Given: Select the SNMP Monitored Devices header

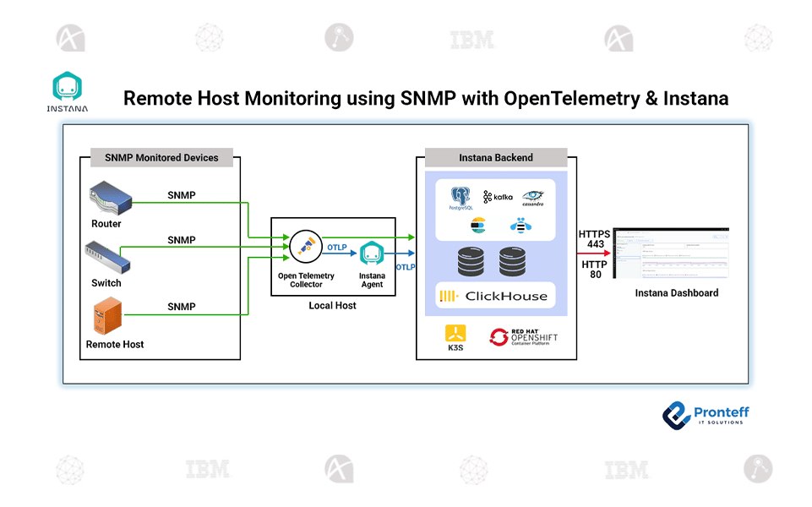Looking at the screenshot, I should (161, 158).
